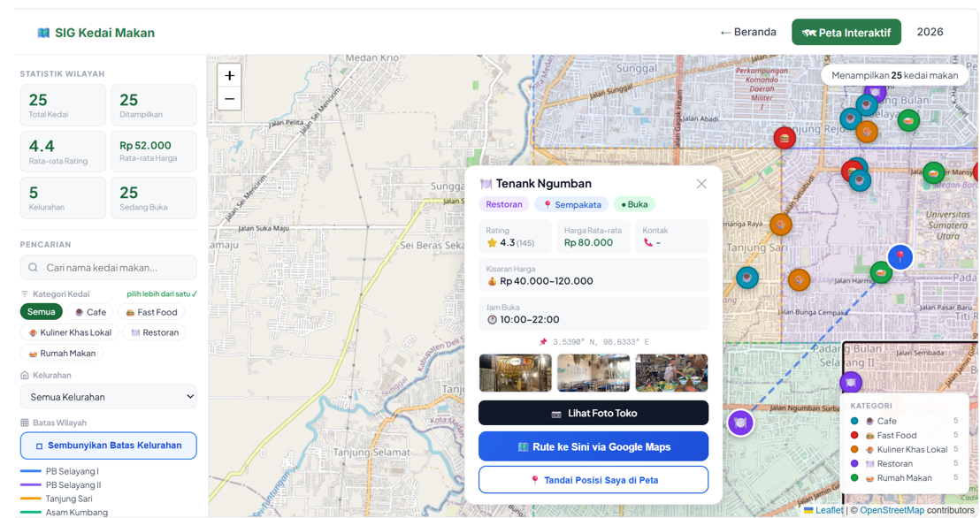Click the money bag icon beside price range

click(x=492, y=281)
